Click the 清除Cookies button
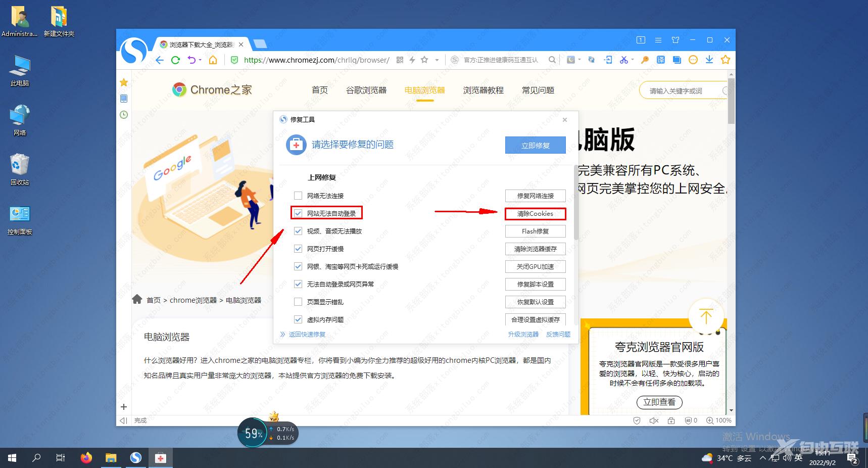 [535, 213]
